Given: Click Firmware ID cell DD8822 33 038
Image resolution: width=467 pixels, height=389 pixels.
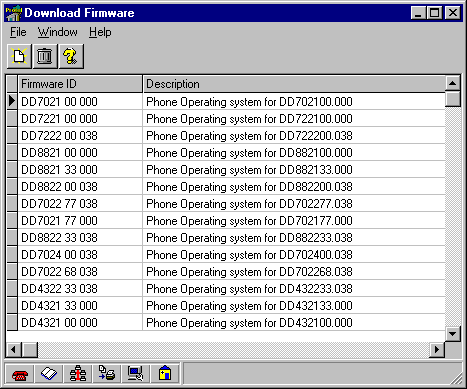Looking at the screenshot, I should coord(80,237).
